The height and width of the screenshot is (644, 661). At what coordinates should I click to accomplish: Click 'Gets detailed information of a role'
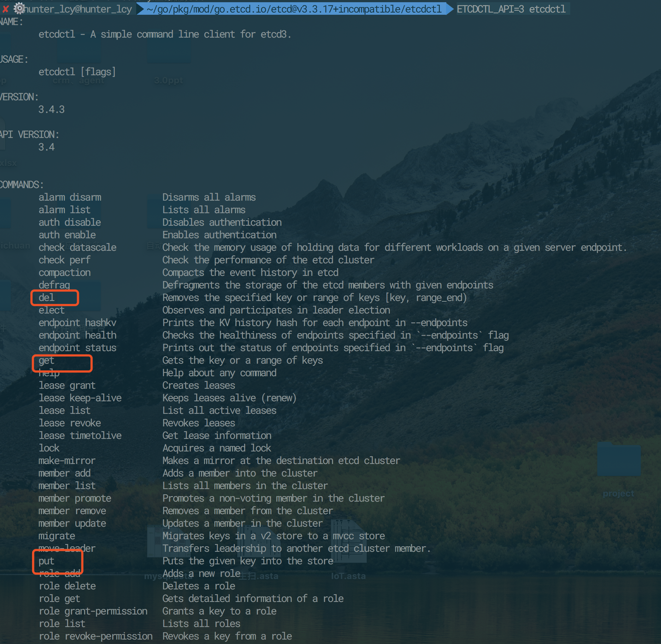(x=253, y=599)
